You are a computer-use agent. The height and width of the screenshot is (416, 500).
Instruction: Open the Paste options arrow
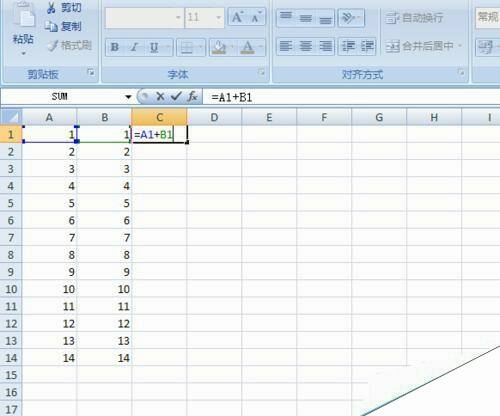coord(23,53)
